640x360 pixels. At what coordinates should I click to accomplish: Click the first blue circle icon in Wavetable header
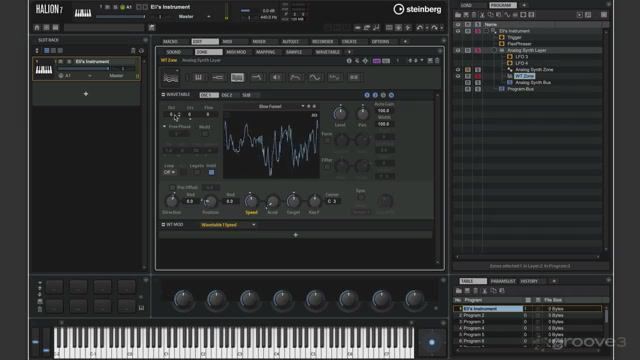[x=367, y=95]
